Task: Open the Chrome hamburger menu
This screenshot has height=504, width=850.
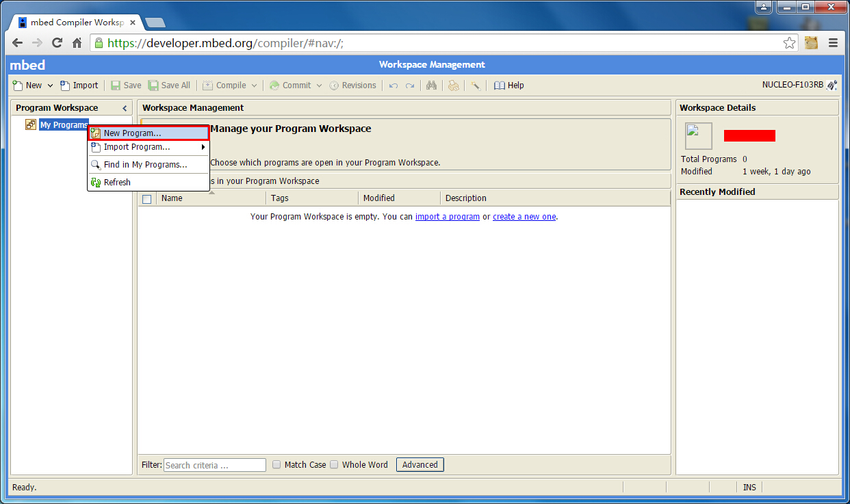Action: (x=833, y=42)
